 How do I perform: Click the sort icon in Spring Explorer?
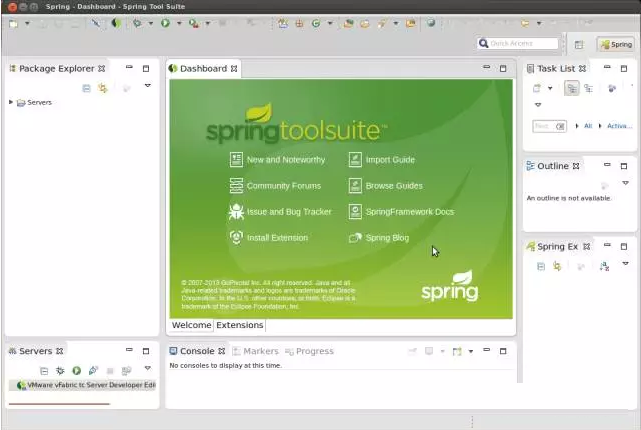click(604, 267)
